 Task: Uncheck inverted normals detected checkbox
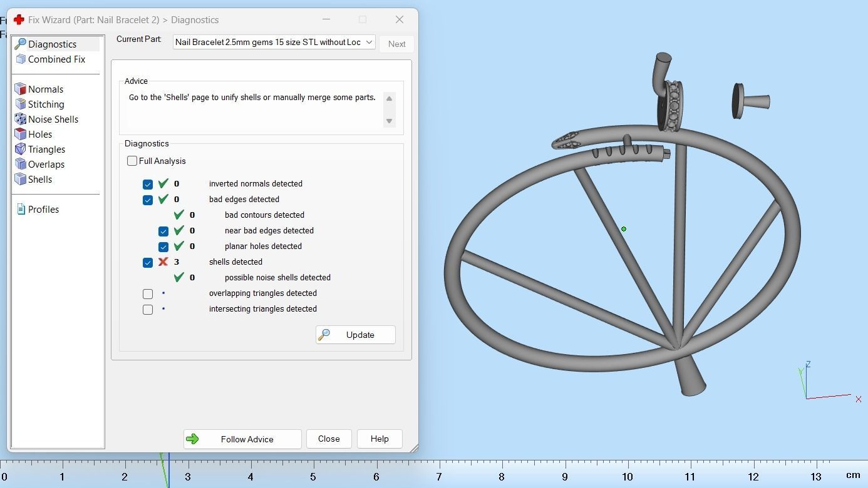(x=148, y=184)
